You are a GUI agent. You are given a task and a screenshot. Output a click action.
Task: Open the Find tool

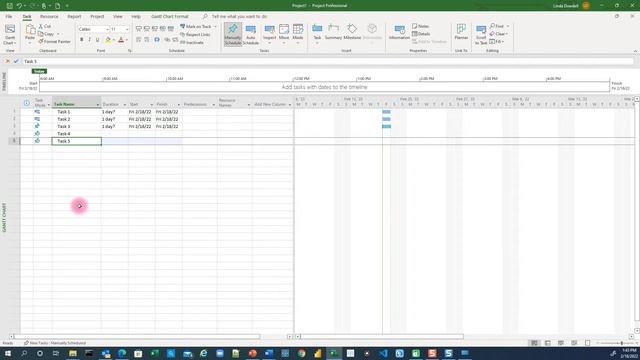click(499, 26)
